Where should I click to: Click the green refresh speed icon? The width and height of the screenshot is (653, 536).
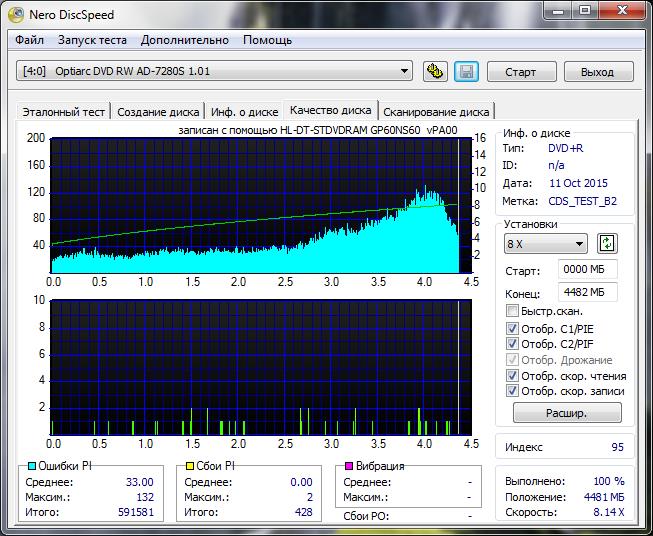(x=607, y=244)
